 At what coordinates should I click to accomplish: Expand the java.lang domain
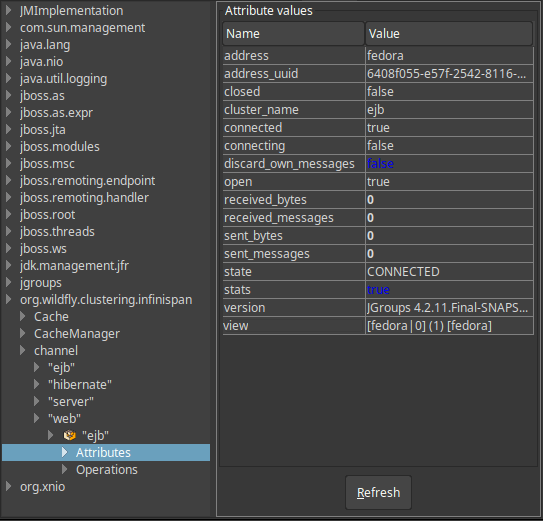pyautogui.click(x=9, y=44)
